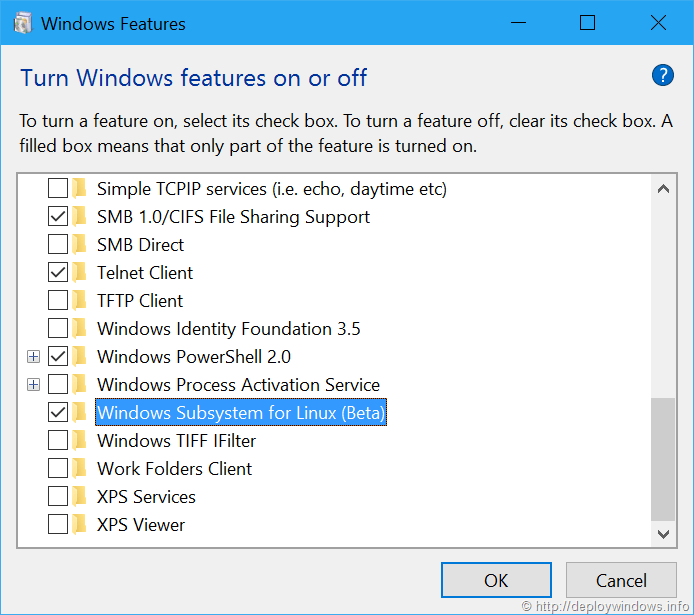Click the Windows Features title bar icon
This screenshot has width=694, height=615.
click(21, 23)
